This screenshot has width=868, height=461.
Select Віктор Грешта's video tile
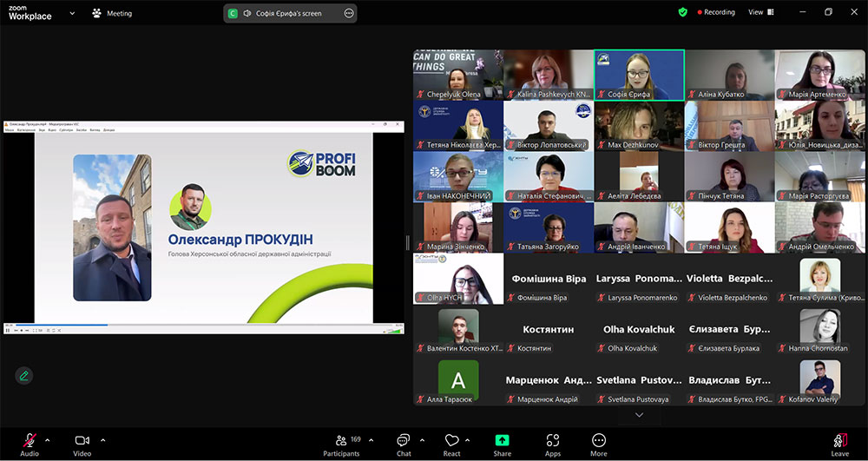[730, 126]
